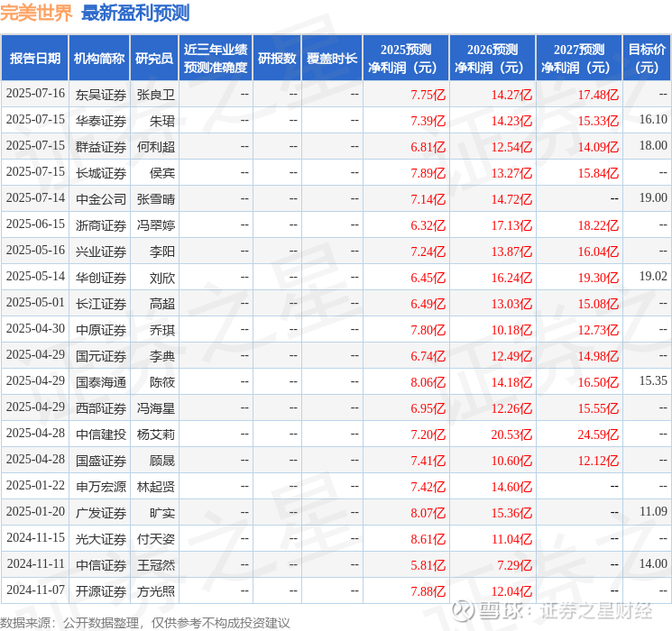Click the 覆盖时长 column header
672x631 pixels.
coord(332,59)
